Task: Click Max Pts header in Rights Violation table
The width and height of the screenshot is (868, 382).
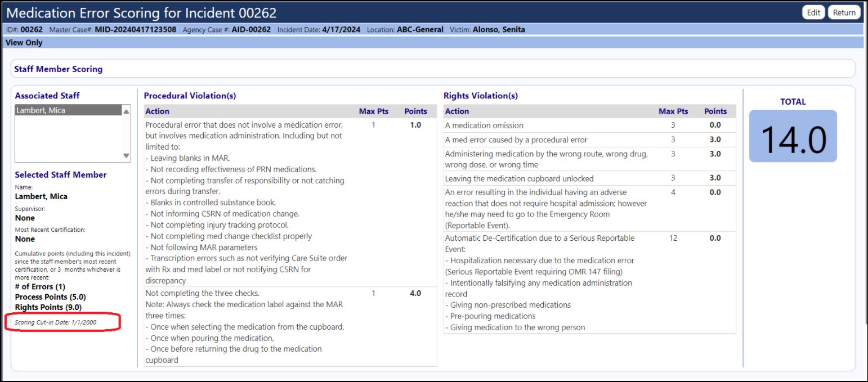Action: 673,111
